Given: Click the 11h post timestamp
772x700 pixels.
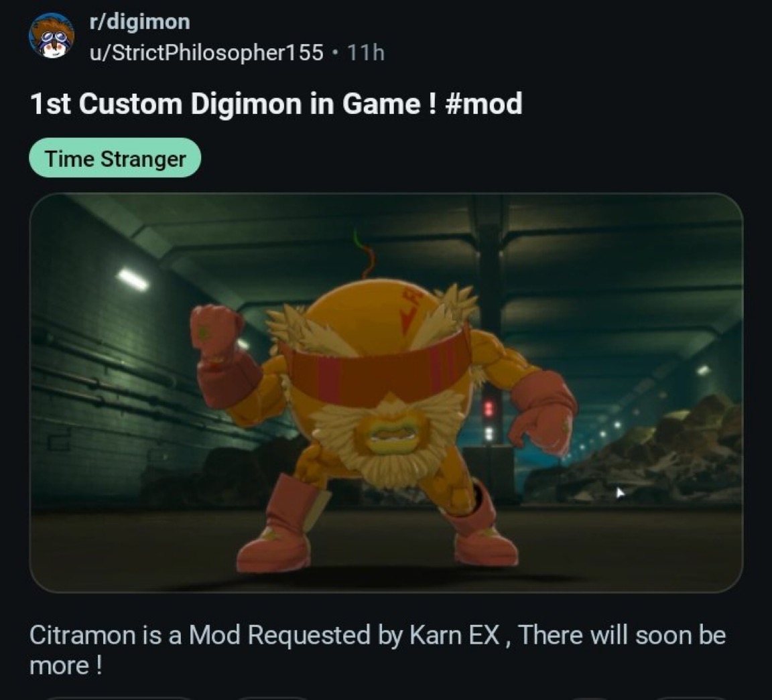Looking at the screenshot, I should (366, 52).
